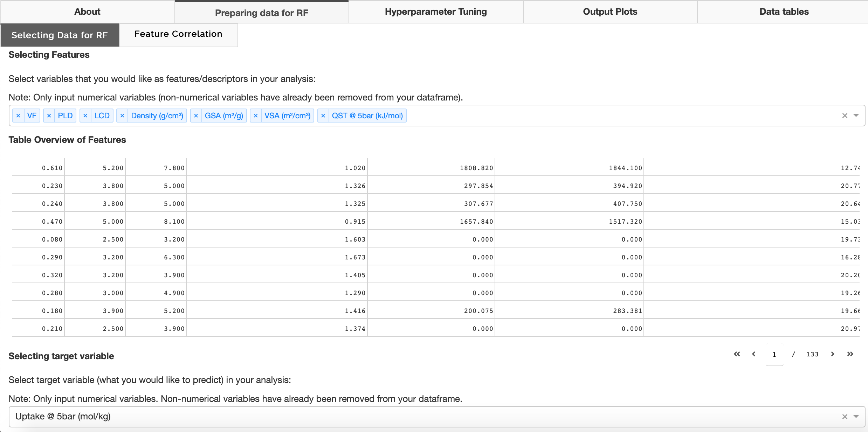868x432 pixels.
Task: Jump to the last table page
Action: tap(850, 354)
